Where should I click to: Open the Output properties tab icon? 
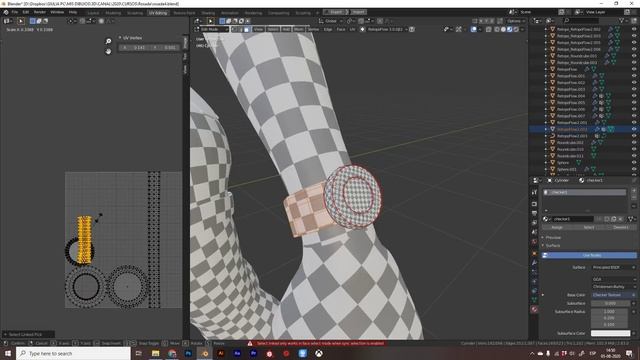pyautogui.click(x=534, y=213)
